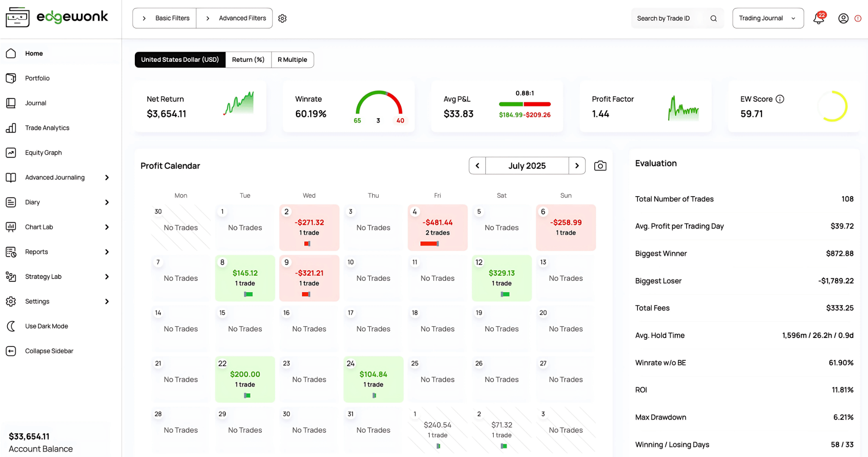This screenshot has width=868, height=457.
Task: Click the EW Score info tooltip icon
Action: pos(780,99)
